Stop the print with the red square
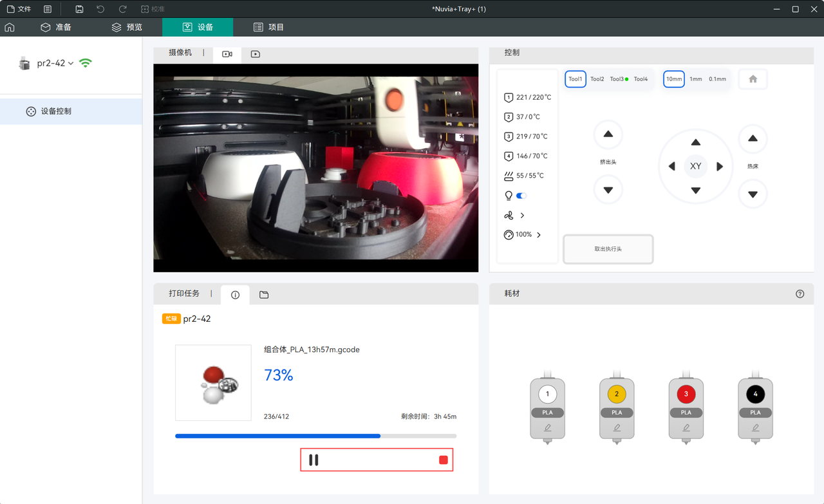824x504 pixels. point(444,460)
